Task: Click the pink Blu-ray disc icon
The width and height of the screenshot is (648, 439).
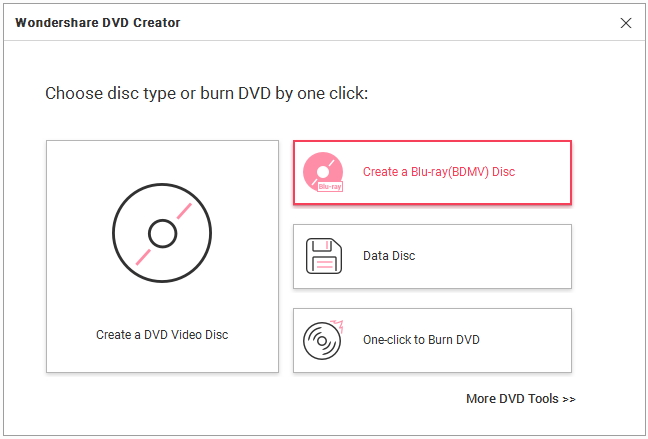Action: (x=322, y=172)
